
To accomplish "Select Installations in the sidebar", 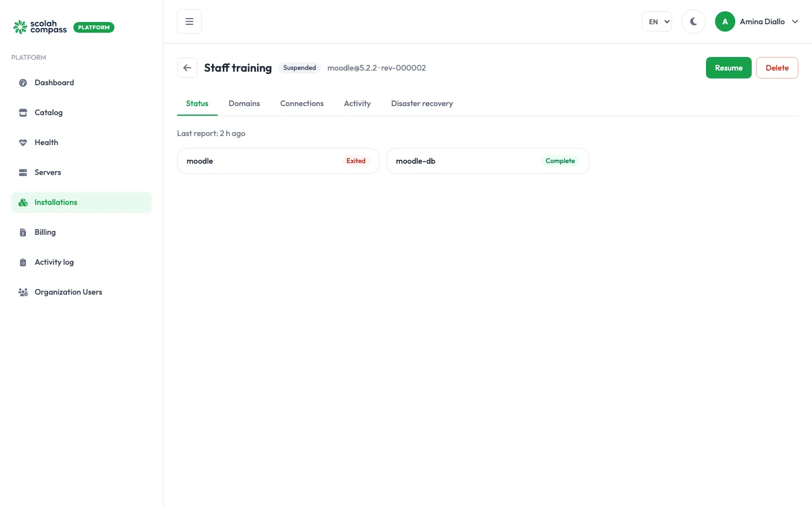I will coord(81,203).
